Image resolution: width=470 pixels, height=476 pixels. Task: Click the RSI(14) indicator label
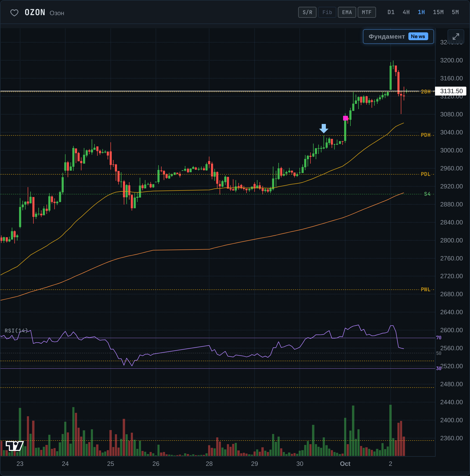(16, 331)
